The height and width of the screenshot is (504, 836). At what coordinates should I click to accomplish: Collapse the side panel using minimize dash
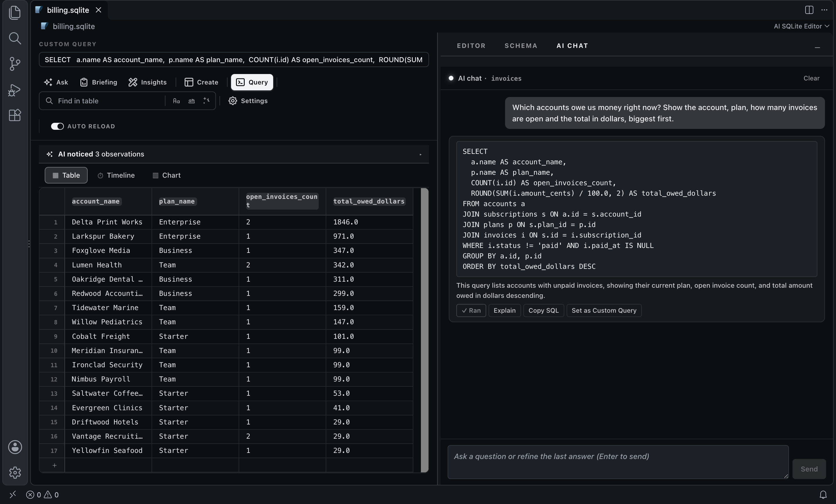coord(817,47)
